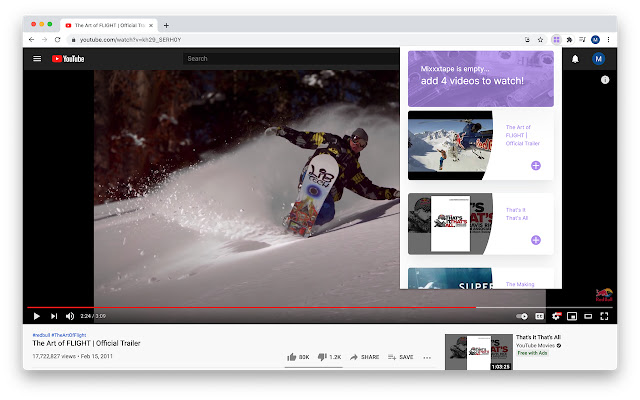640x400 pixels.
Task: Open a new browser tab
Action: pyautogui.click(x=166, y=25)
